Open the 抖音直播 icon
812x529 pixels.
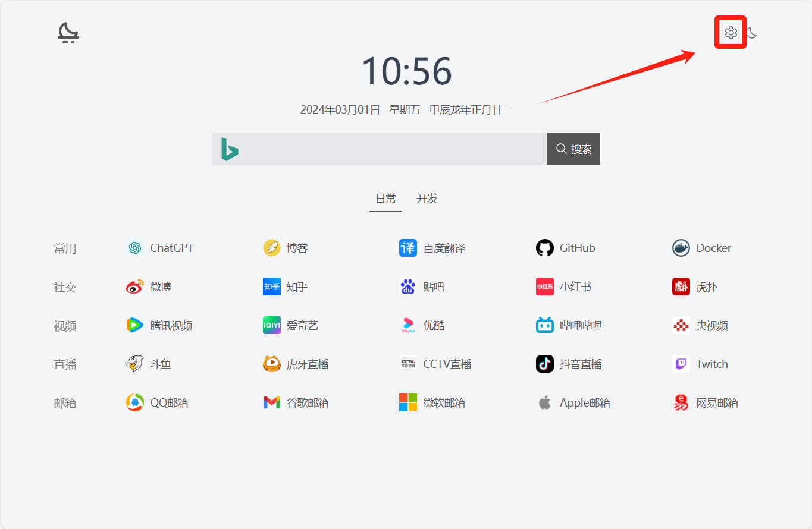point(544,364)
